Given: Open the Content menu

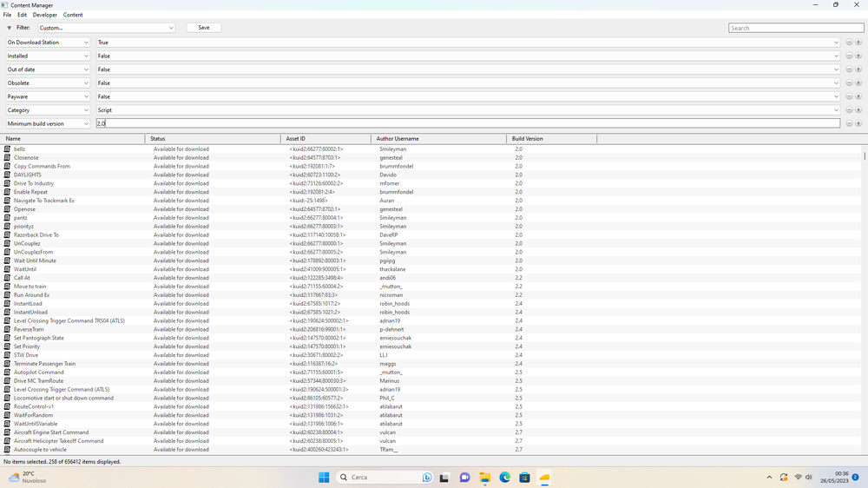Looking at the screenshot, I should [73, 15].
